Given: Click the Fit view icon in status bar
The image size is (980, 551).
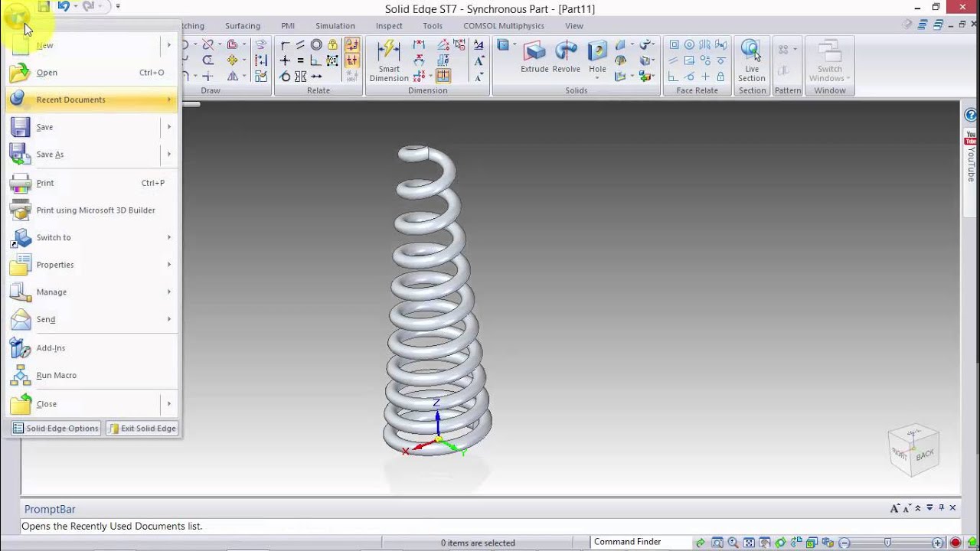Looking at the screenshot, I should tap(749, 543).
